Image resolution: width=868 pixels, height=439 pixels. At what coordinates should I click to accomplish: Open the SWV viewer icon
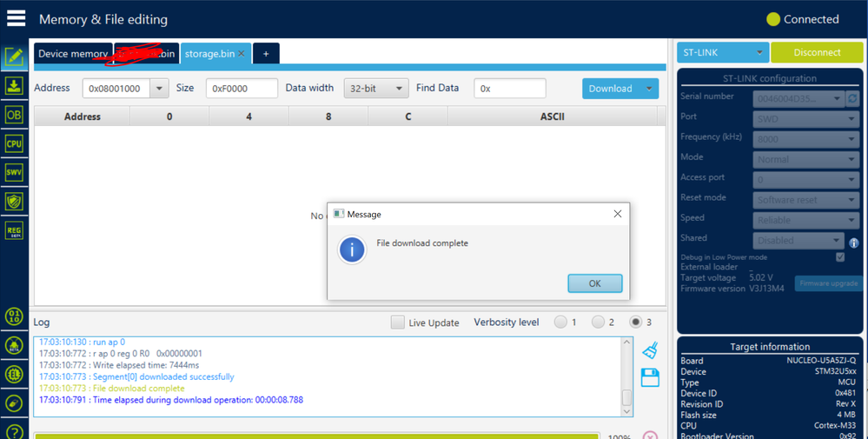[14, 172]
